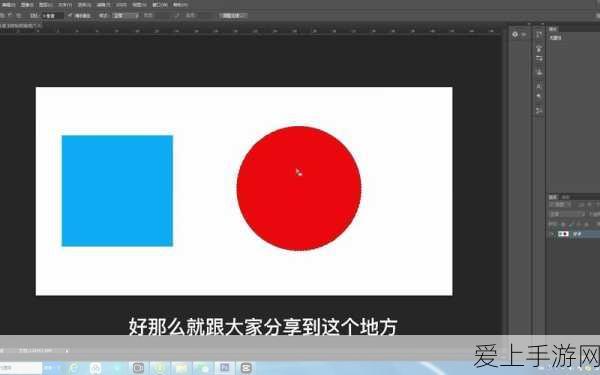Viewport: 600px width, 375px height.
Task: Switch to the tab right of the 图层 tab
Action: (x=566, y=197)
